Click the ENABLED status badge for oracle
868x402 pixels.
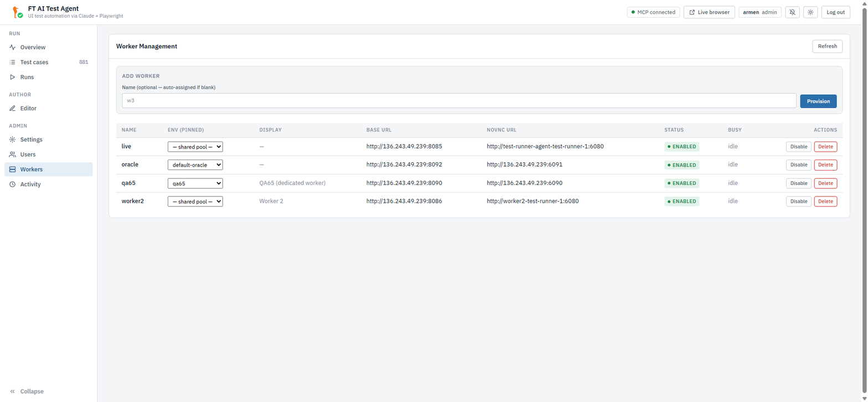click(x=682, y=165)
